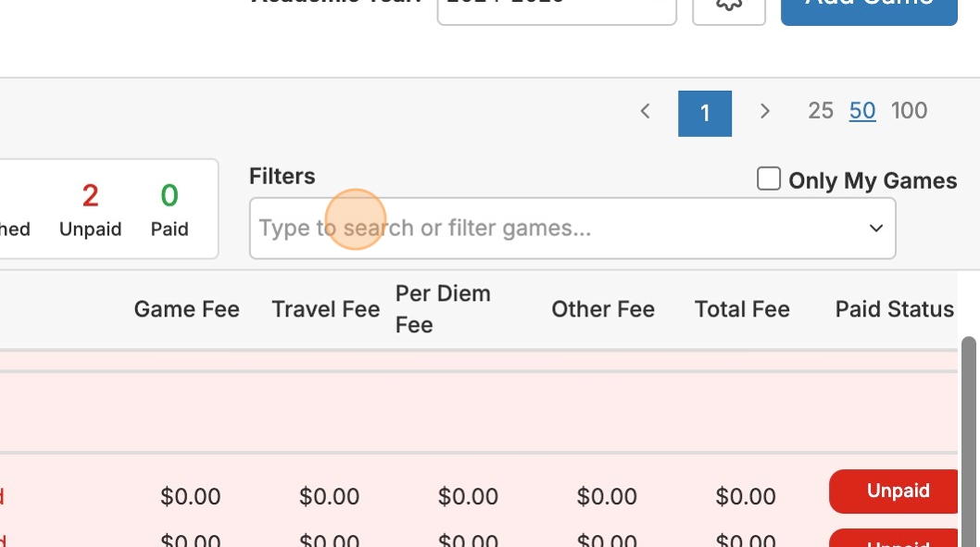The height and width of the screenshot is (547, 980).
Task: Filter by the Paid count
Action: (170, 209)
